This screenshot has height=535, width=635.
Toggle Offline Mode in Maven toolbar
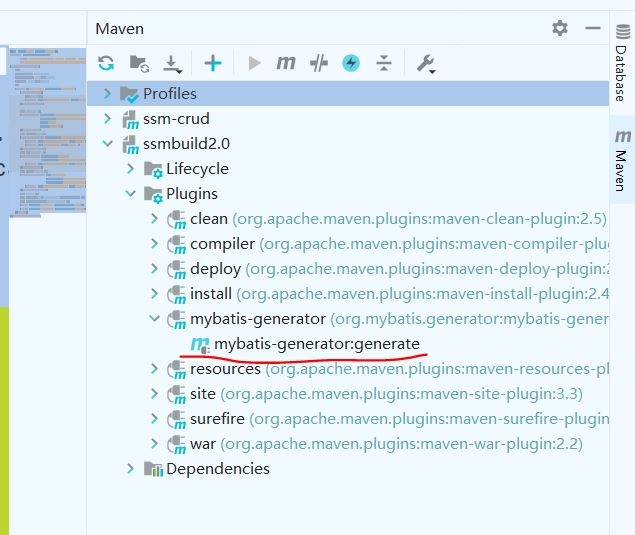[319, 63]
